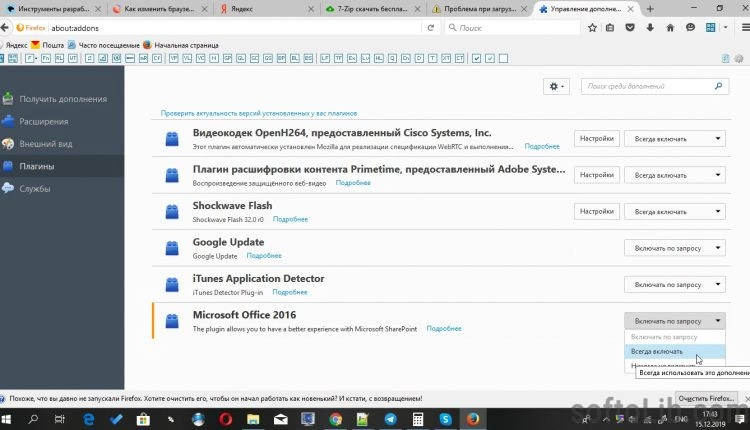750x430 pixels.
Task: Open Shockwave Flash activation dropdown
Action: point(674,211)
